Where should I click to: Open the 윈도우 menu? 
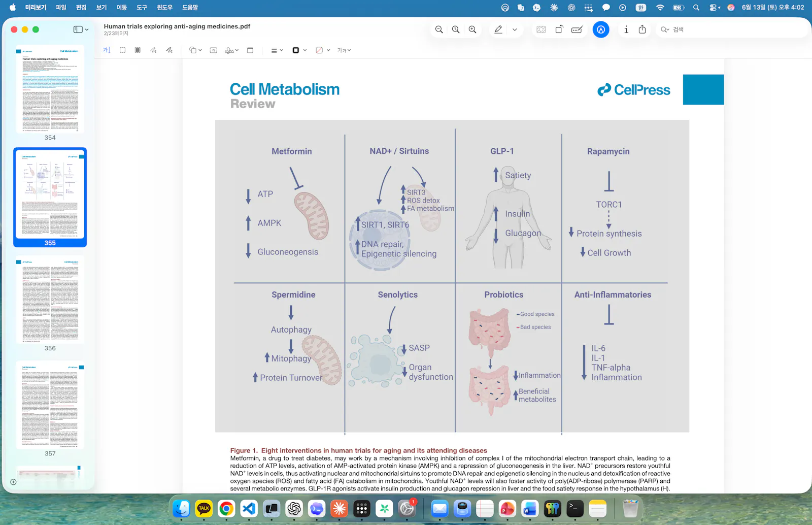coord(164,8)
